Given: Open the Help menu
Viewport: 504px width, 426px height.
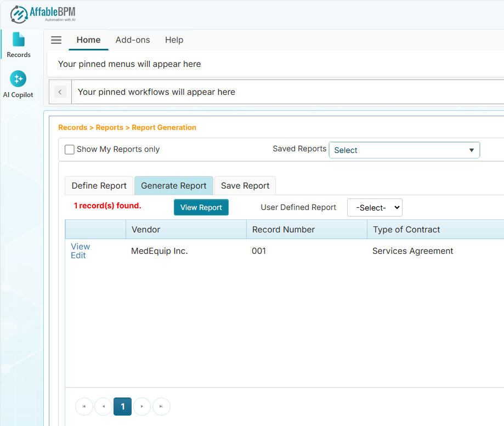Looking at the screenshot, I should (x=174, y=40).
